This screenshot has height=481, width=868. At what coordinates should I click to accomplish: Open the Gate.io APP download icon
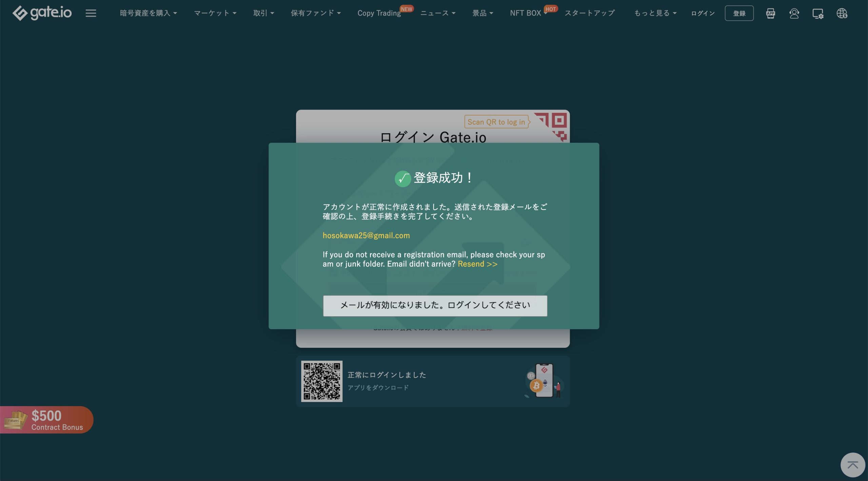[x=770, y=13]
